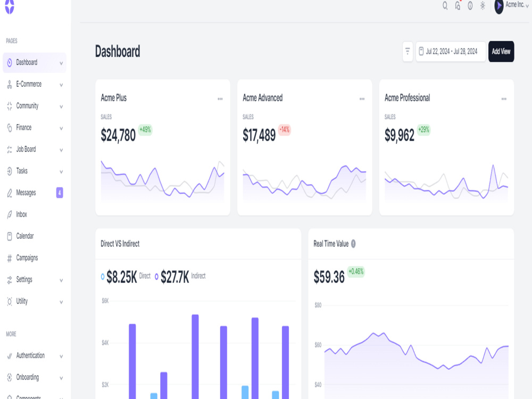Click the +29% badge on Acme Professional
The image size is (532, 399).
423,130
